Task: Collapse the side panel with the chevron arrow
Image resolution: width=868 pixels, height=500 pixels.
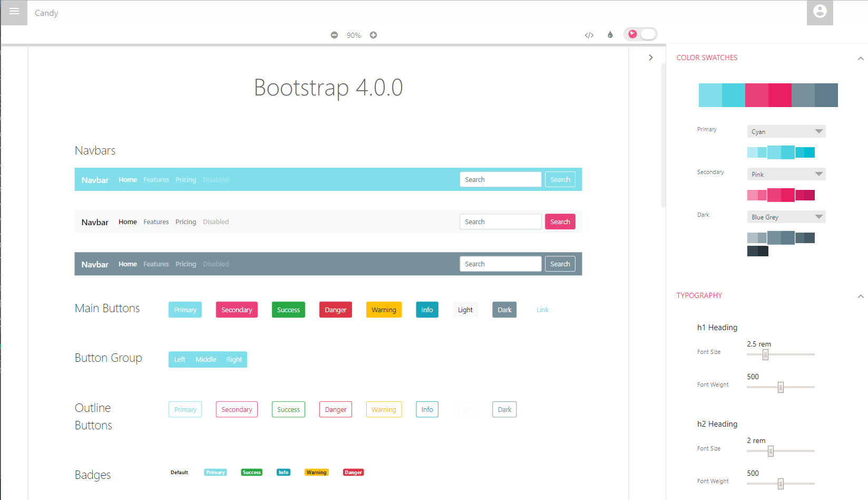Action: tap(651, 57)
